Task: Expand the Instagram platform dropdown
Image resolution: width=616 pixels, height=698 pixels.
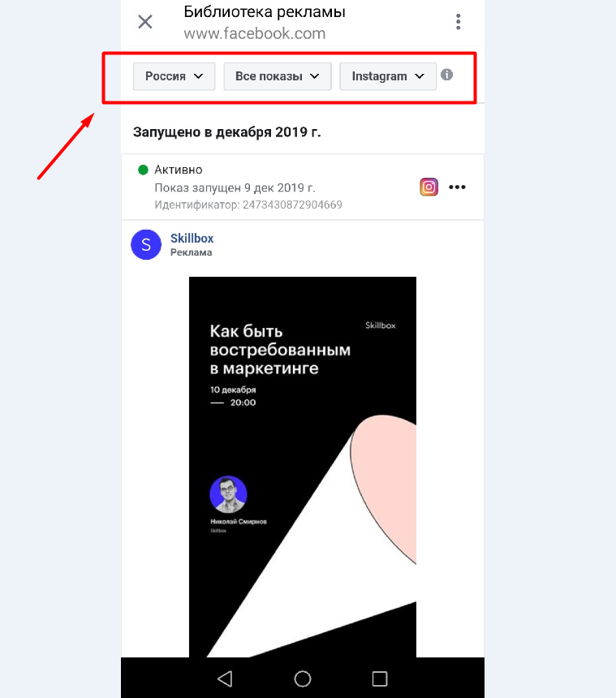Action: (388, 76)
